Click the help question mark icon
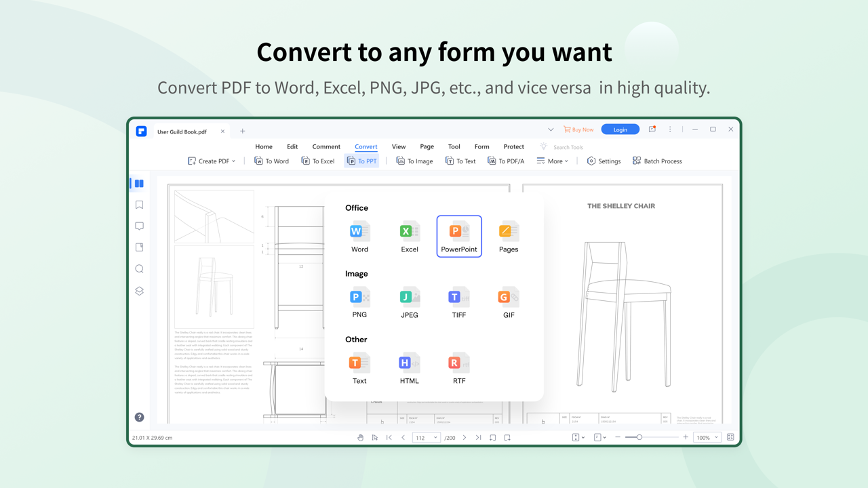The height and width of the screenshot is (488, 868). pos(139,418)
